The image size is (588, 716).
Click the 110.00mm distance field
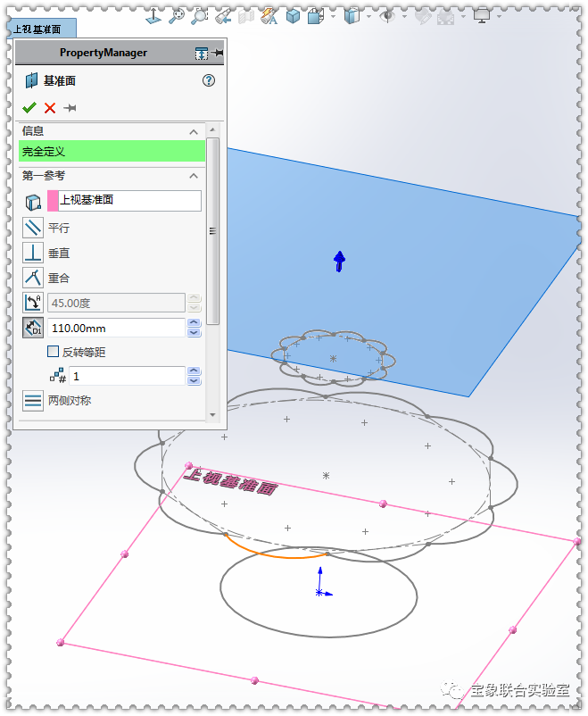pos(116,328)
